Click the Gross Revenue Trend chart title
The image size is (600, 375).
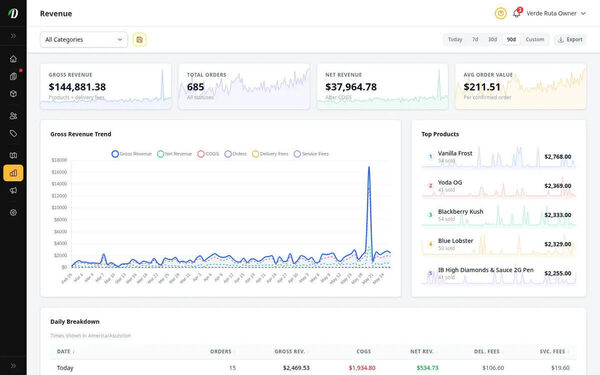click(81, 134)
